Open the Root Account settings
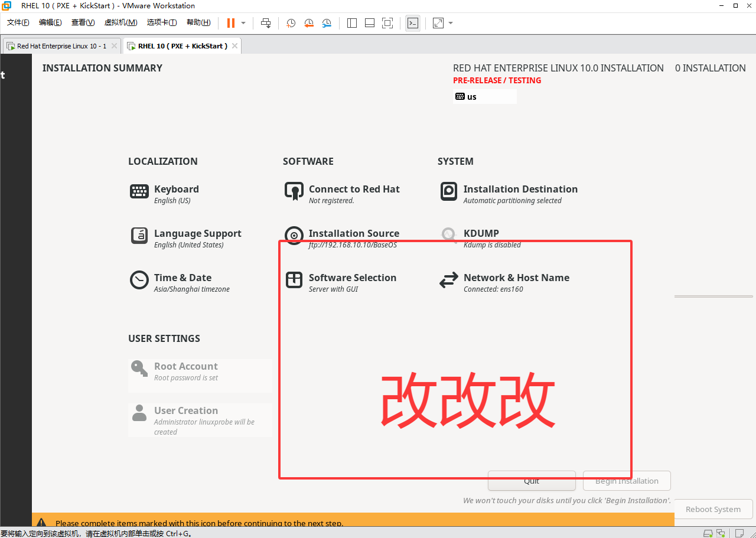Viewport: 756px width, 538px height. (200, 376)
